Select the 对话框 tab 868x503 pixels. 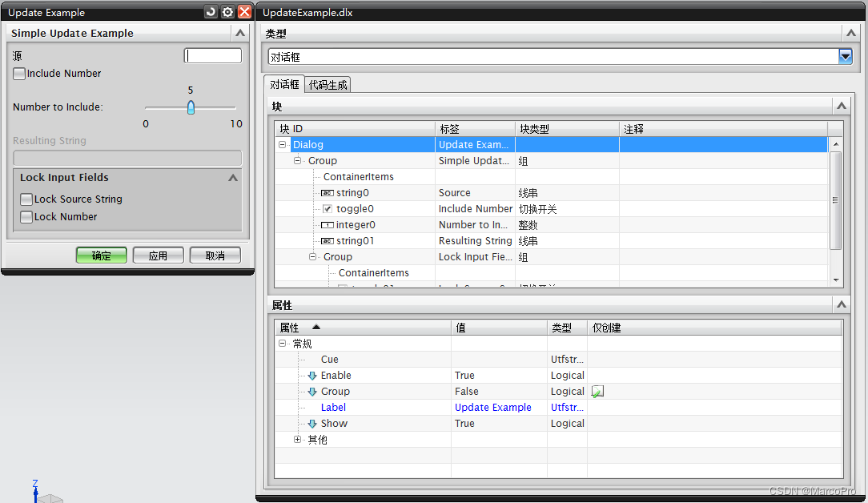click(x=284, y=83)
